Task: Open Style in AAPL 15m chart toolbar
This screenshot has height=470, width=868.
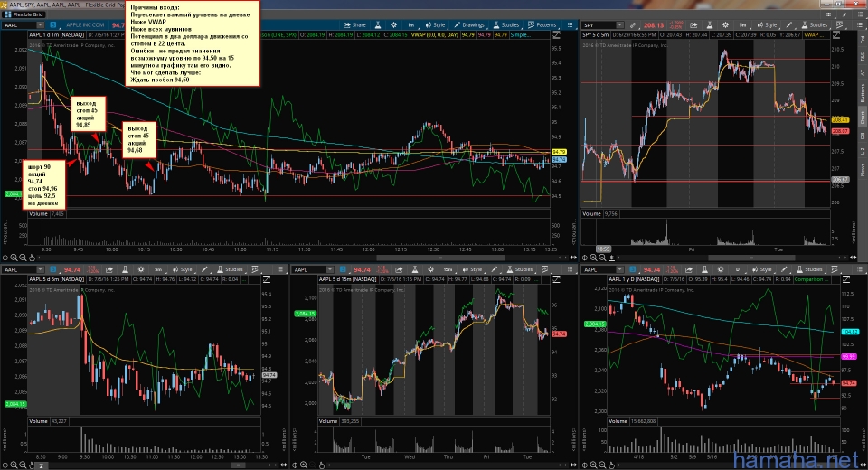Action: (x=472, y=269)
